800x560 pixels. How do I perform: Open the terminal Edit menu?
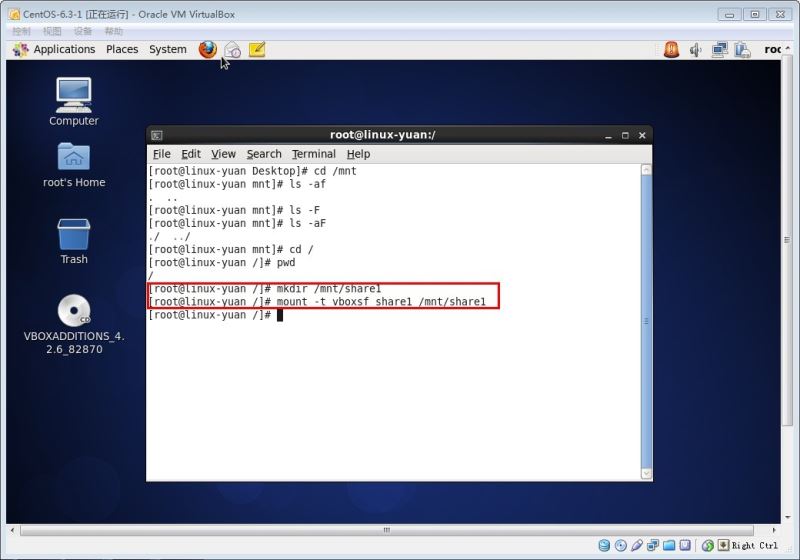191,154
